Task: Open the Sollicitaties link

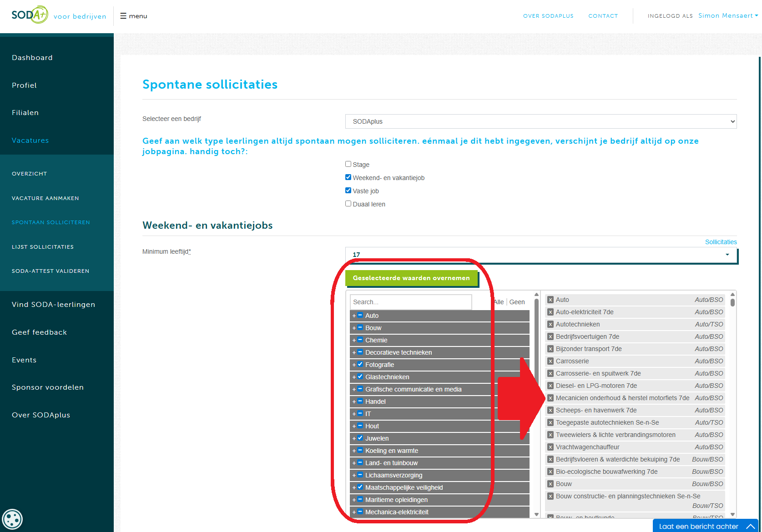Action: tap(721, 242)
